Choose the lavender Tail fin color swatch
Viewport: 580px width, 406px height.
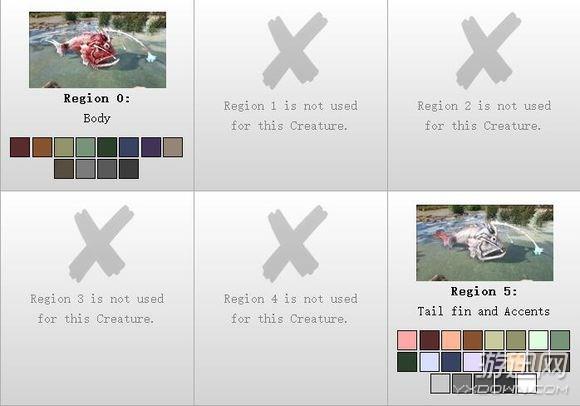[473, 362]
